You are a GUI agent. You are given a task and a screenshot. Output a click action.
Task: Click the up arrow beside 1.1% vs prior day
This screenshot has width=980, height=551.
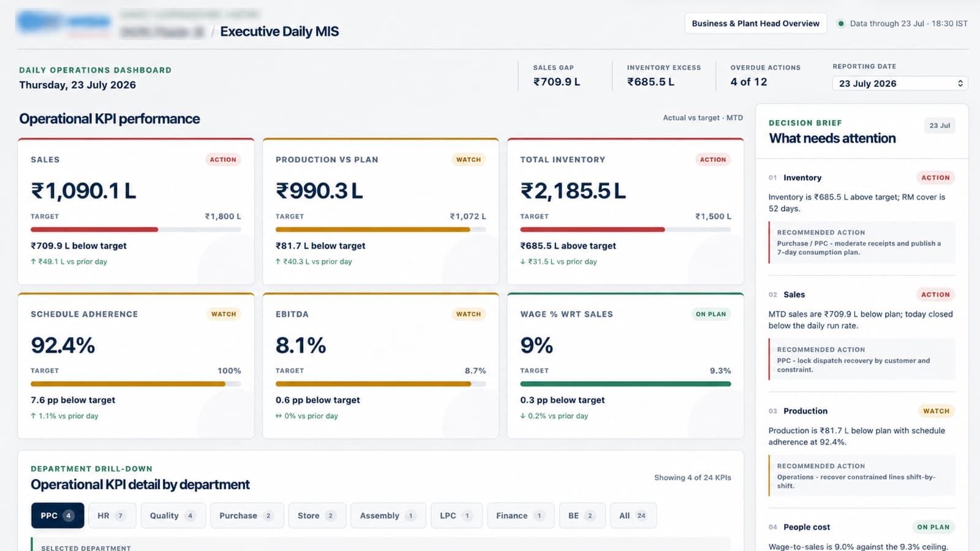33,416
